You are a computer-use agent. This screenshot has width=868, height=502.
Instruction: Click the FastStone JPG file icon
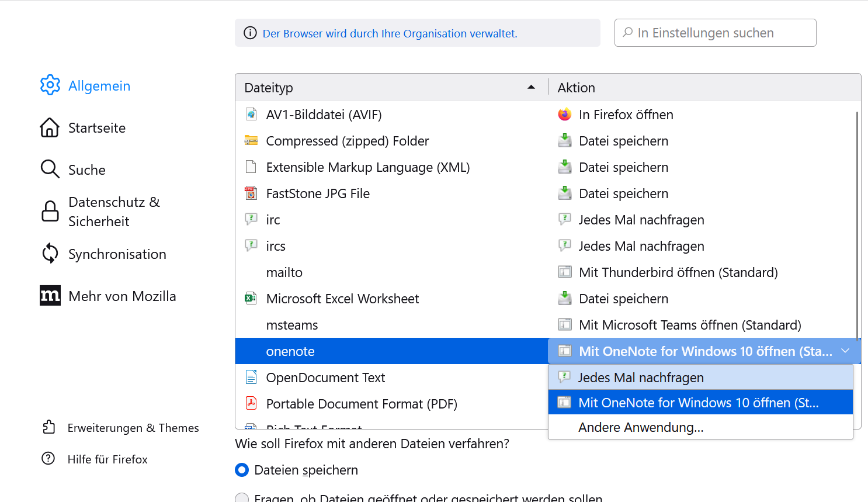(x=251, y=193)
